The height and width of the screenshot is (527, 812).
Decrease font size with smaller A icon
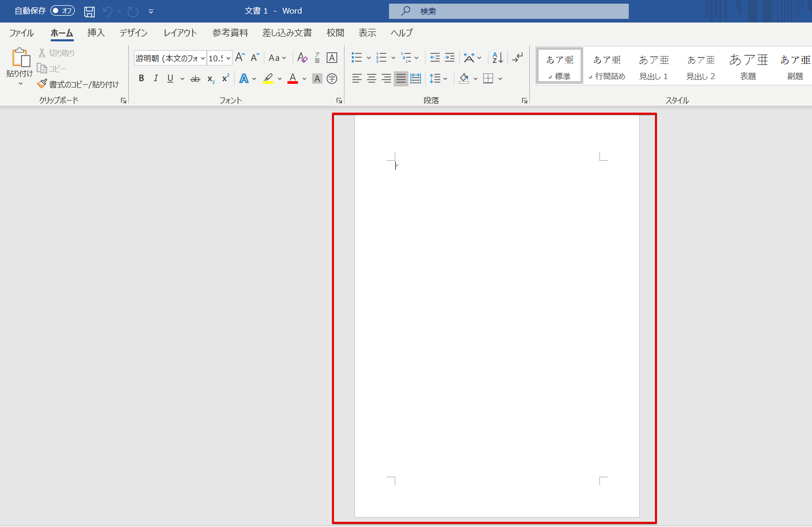(255, 58)
